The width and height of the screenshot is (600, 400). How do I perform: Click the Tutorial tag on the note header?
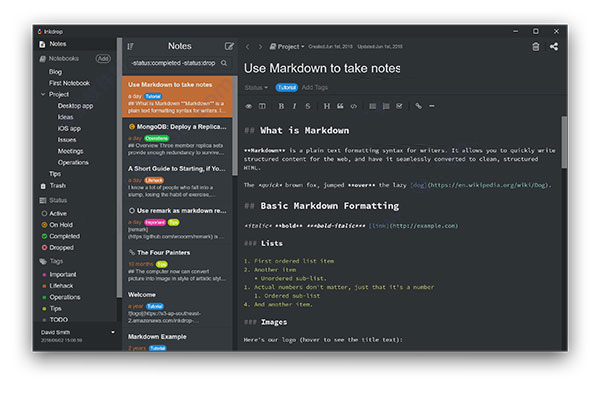tap(287, 88)
